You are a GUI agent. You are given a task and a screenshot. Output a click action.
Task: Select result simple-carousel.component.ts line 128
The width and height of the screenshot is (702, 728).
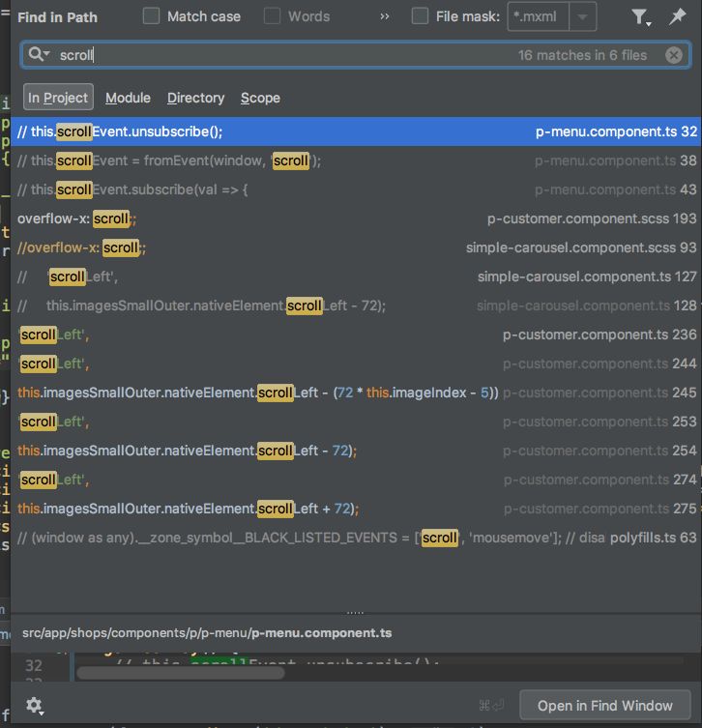(x=356, y=306)
